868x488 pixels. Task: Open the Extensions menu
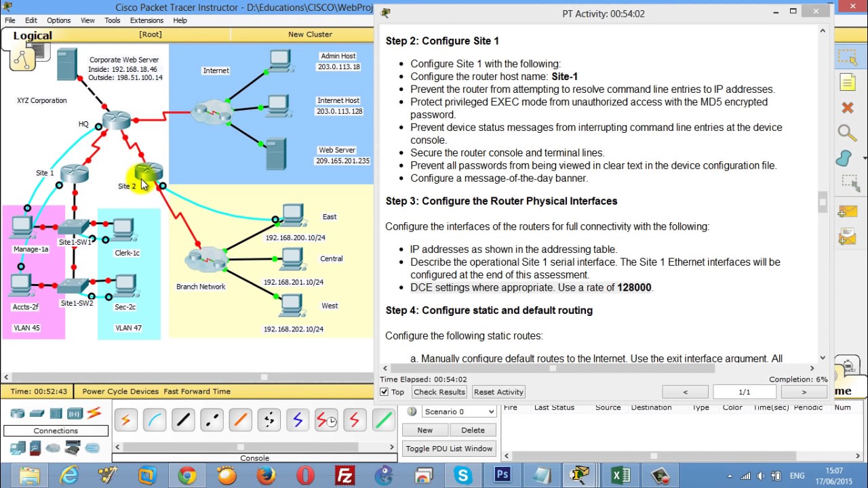[x=146, y=20]
